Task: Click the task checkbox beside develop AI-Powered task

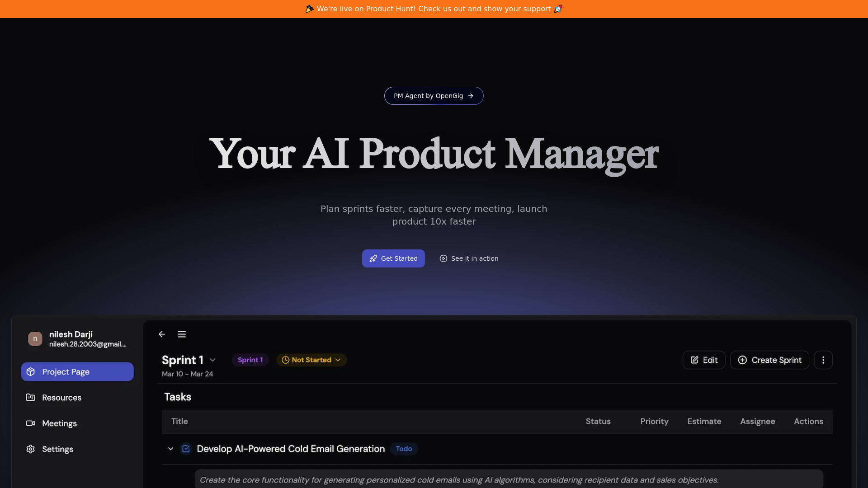Action: (x=185, y=449)
